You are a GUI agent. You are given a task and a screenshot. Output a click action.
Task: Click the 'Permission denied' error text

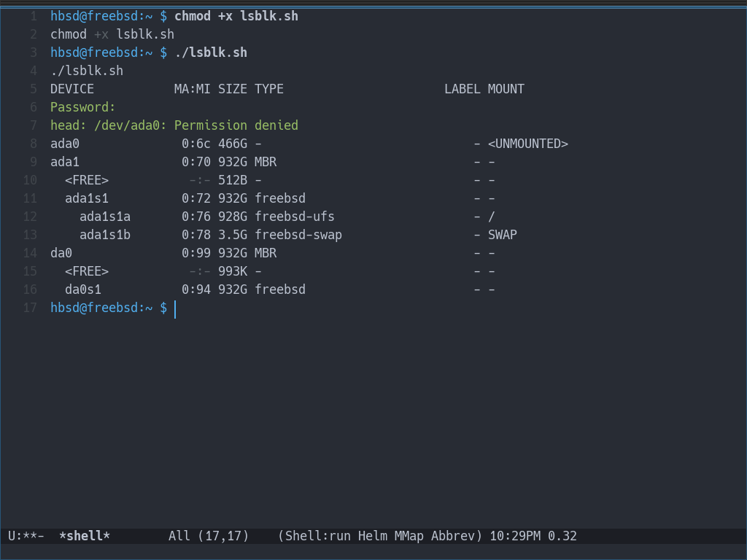[x=236, y=125]
